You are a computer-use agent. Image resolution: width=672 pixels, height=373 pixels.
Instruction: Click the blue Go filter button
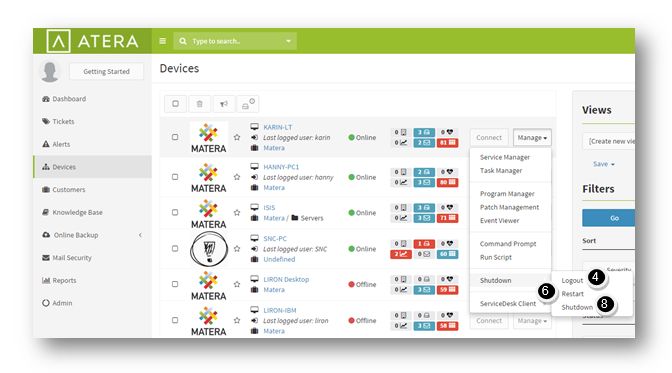click(x=609, y=218)
